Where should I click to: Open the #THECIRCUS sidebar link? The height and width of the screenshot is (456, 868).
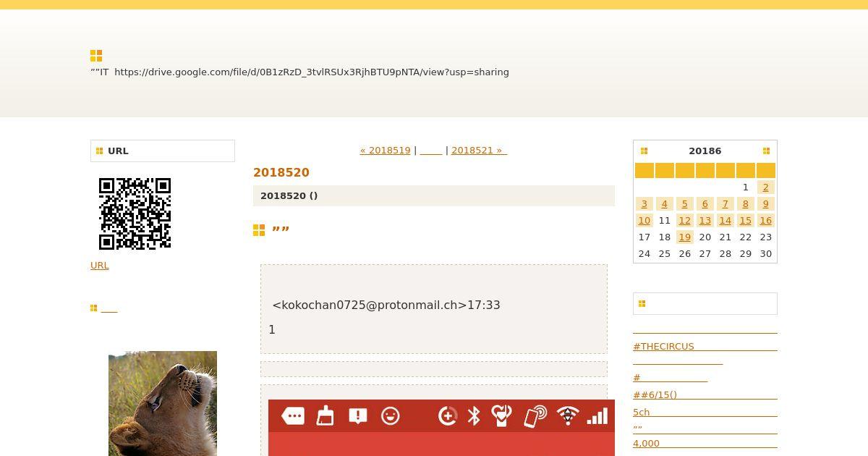click(x=663, y=347)
